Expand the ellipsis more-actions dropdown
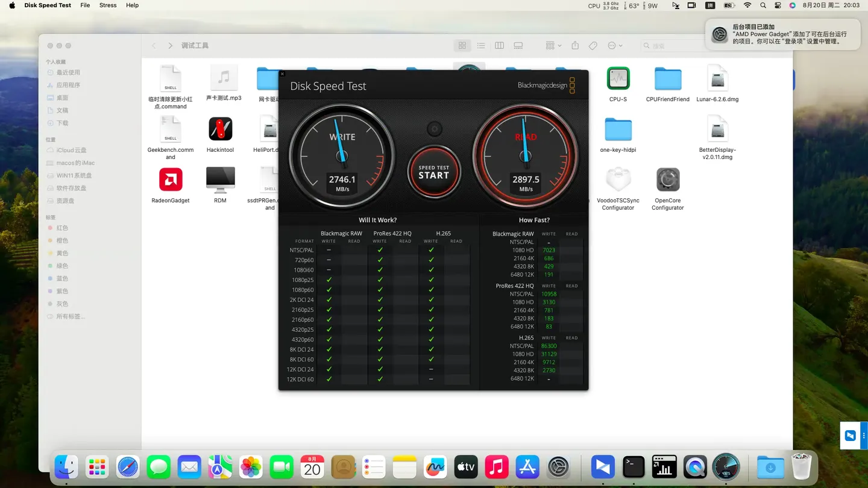This screenshot has height=488, width=868. coord(615,46)
